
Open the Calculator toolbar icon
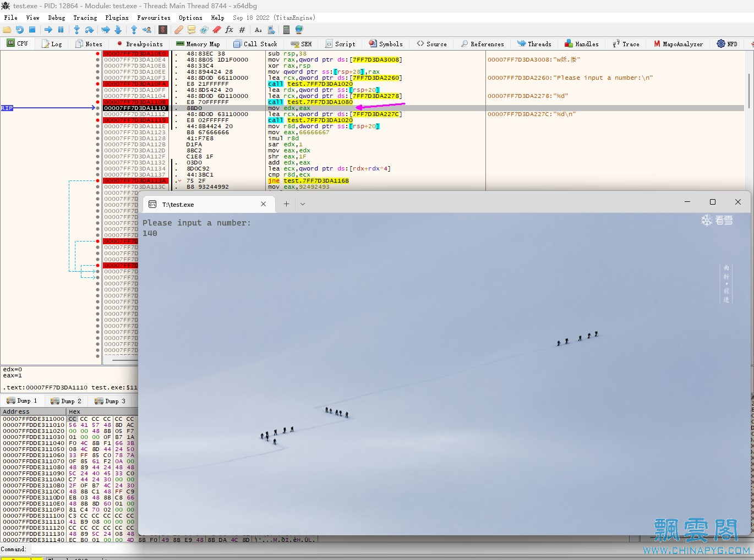pyautogui.click(x=286, y=30)
